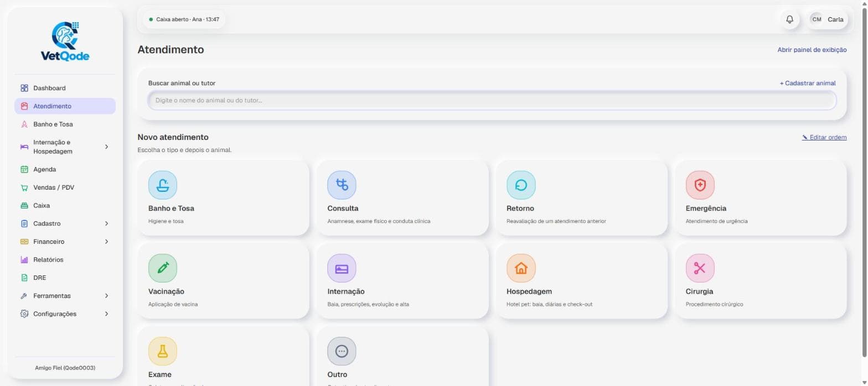
Task: Click Reavaliação de um atendimento anterior text
Action: point(556,221)
